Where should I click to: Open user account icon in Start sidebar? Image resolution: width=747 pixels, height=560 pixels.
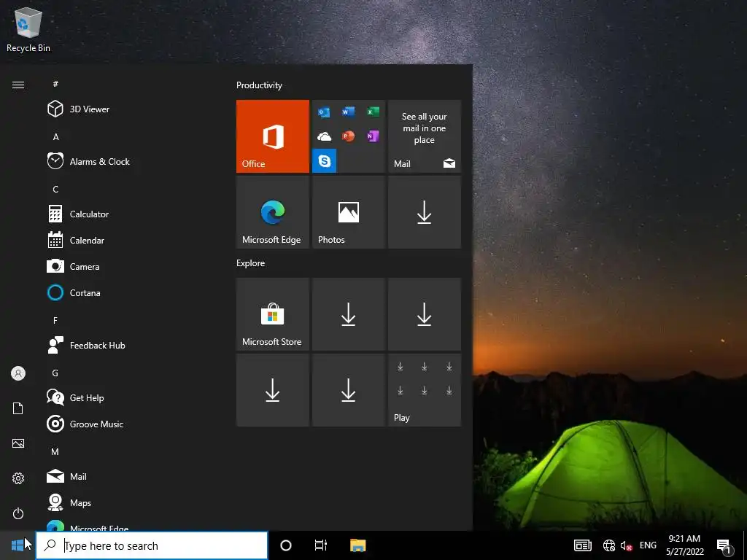click(x=18, y=373)
